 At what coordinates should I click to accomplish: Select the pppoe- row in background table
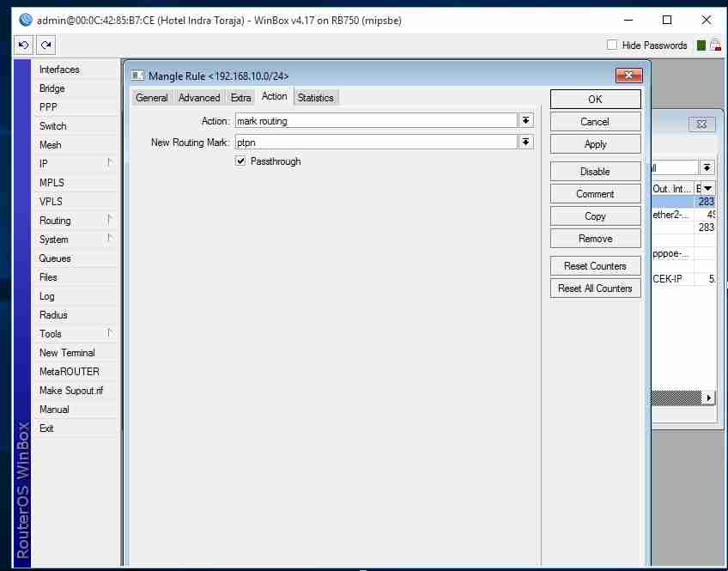coord(683,253)
